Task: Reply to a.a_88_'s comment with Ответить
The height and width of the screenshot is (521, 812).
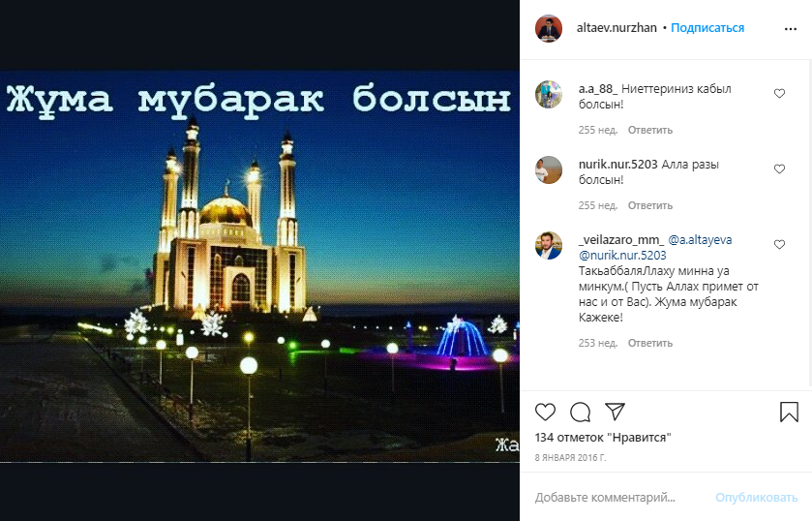Action: (x=650, y=130)
